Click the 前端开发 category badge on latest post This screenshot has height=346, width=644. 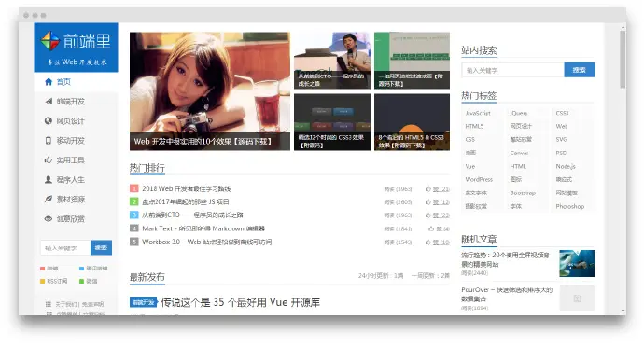(144, 302)
